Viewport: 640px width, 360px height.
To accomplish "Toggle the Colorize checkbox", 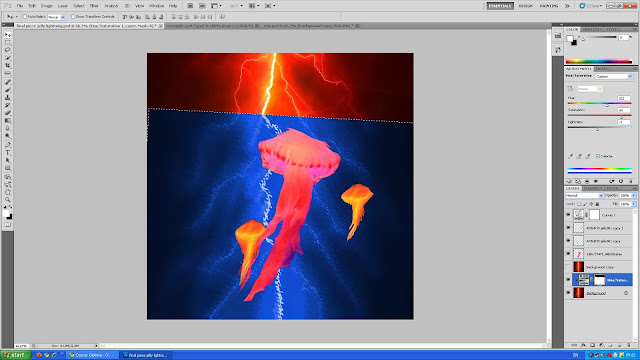I will point(598,156).
